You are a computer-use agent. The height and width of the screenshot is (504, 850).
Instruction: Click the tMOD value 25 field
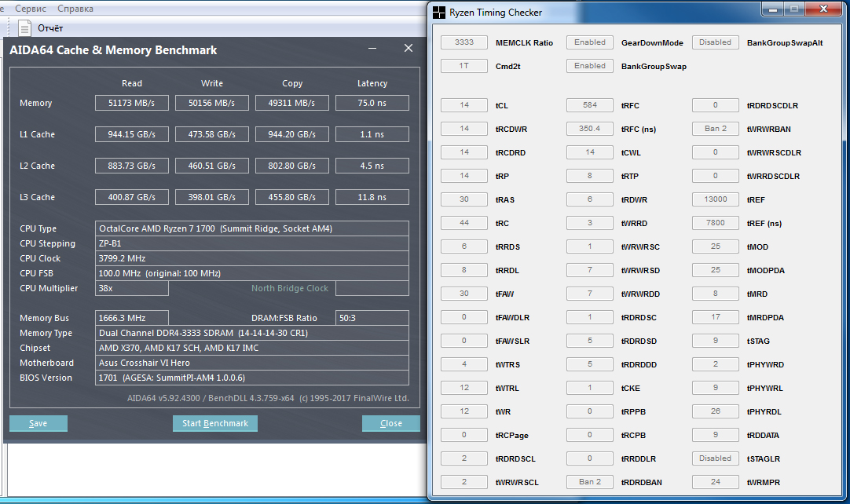(x=716, y=247)
